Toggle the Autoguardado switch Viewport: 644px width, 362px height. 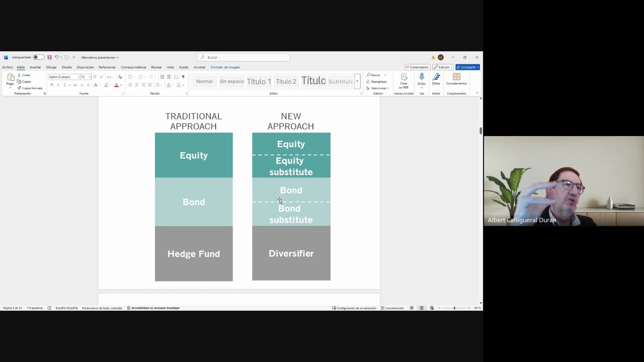click(x=39, y=57)
